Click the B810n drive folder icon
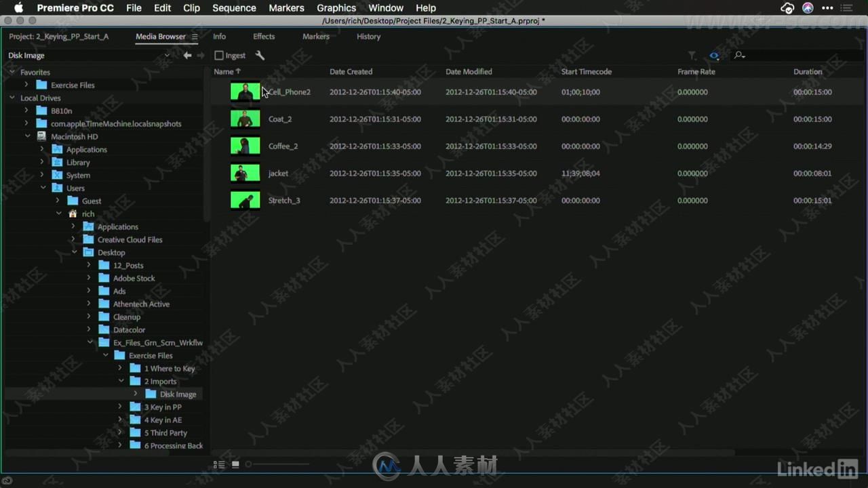 41,110
